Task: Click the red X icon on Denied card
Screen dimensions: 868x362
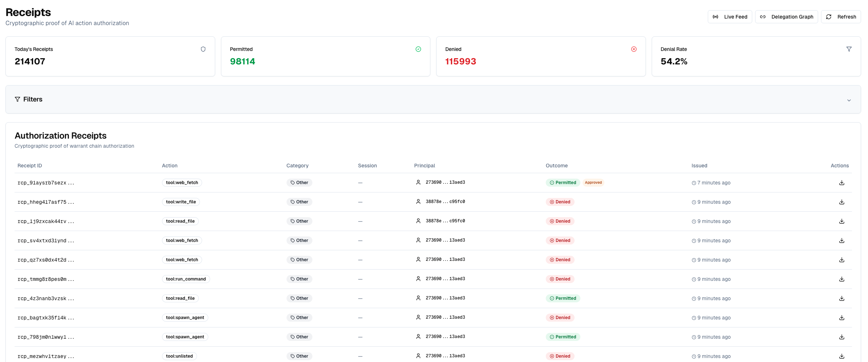Action: pyautogui.click(x=634, y=49)
